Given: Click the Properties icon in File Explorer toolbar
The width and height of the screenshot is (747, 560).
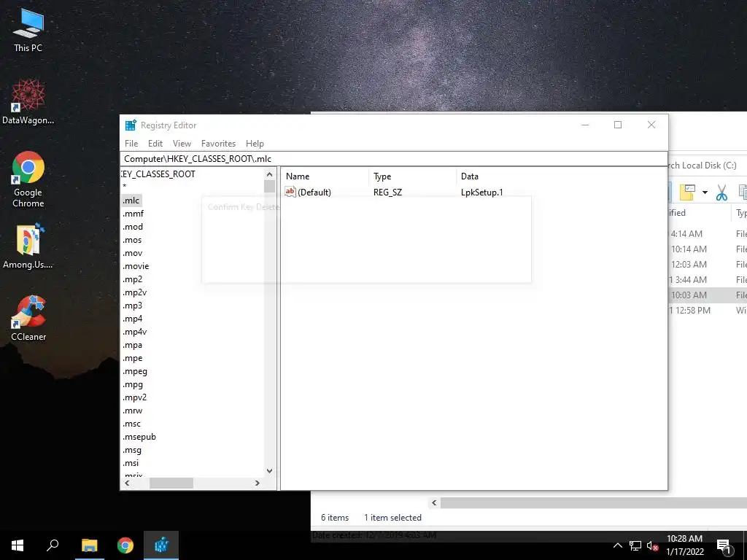Looking at the screenshot, I should pyautogui.click(x=687, y=192).
